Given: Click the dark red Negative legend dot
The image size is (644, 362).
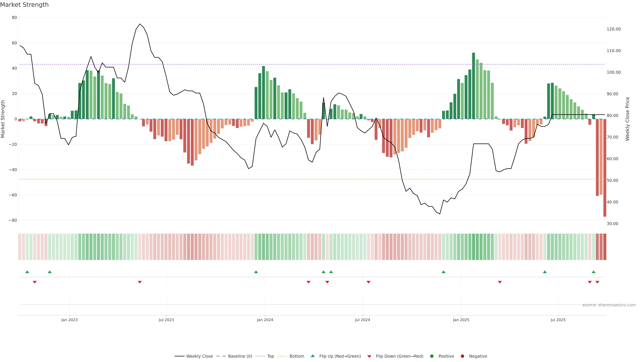Looking at the screenshot, I should click(x=462, y=356).
